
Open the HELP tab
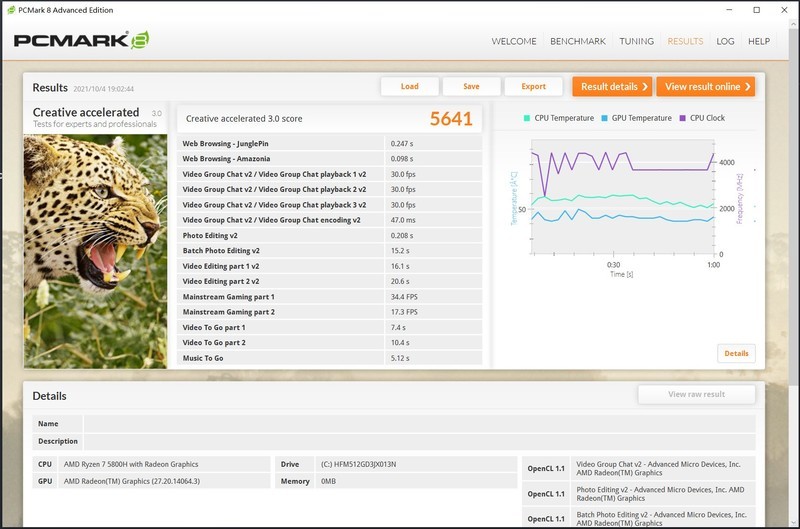(x=759, y=41)
